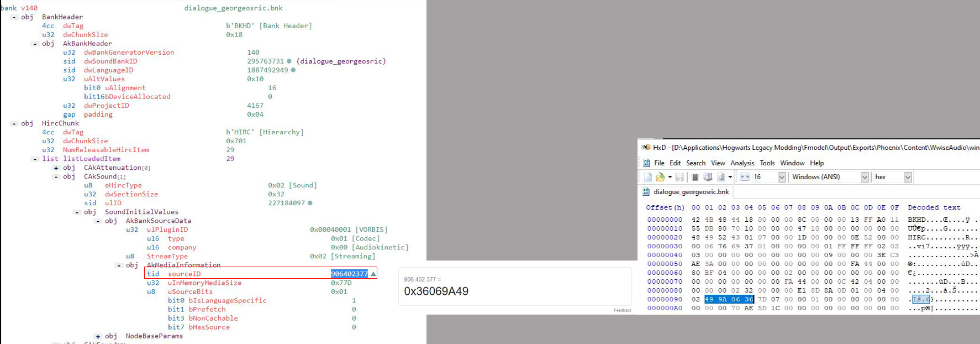
Task: Click the Open main memory chip icon
Action: point(695,177)
